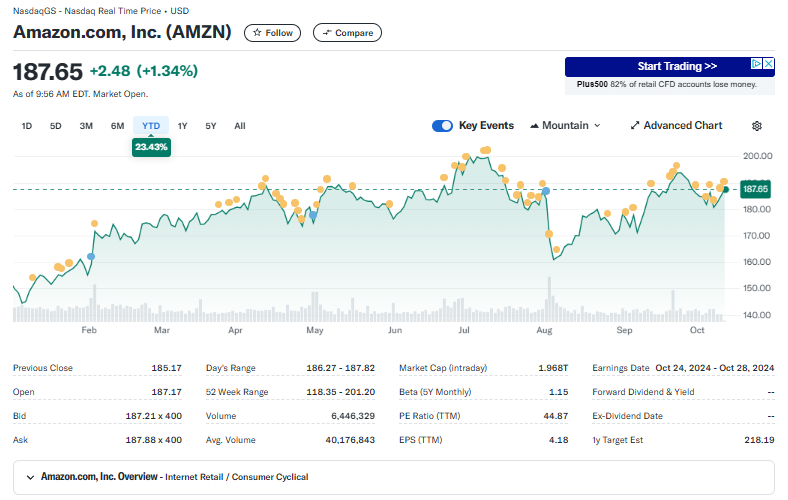
Task: Click the +2.48 price change figure
Action: [x=110, y=71]
